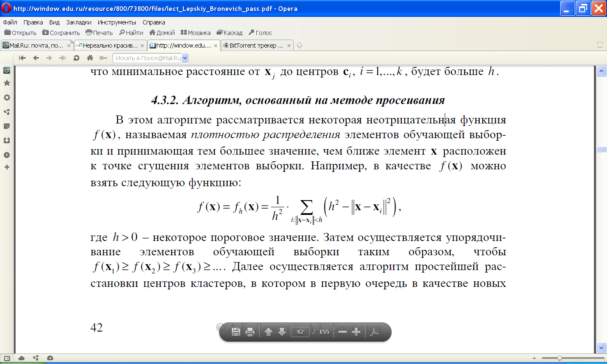Click the Opera logo in title bar
607x364 pixels.
6,8
